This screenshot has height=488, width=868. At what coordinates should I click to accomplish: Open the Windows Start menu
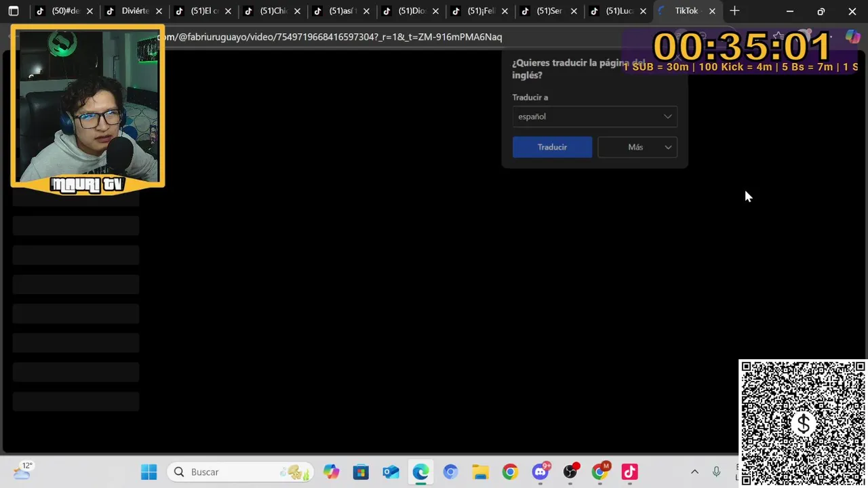pyautogui.click(x=149, y=472)
